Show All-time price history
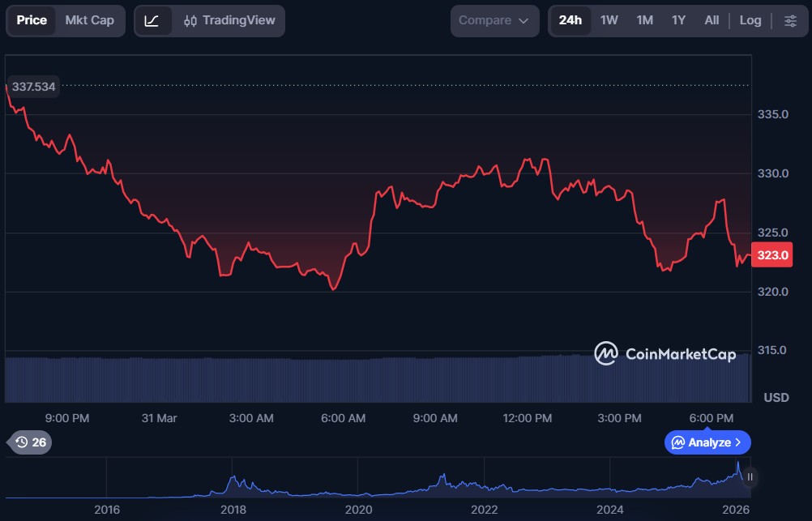 coord(712,20)
